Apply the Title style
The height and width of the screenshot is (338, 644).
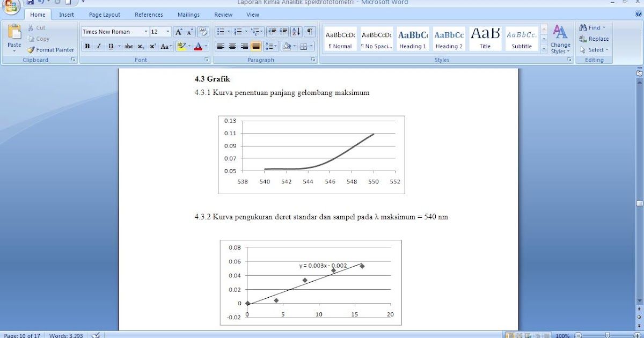[x=485, y=39]
